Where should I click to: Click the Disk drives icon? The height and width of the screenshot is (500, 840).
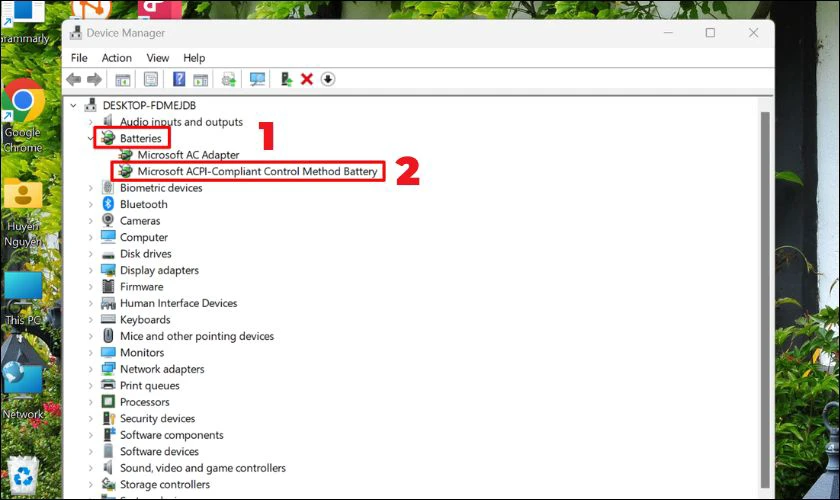tap(108, 255)
